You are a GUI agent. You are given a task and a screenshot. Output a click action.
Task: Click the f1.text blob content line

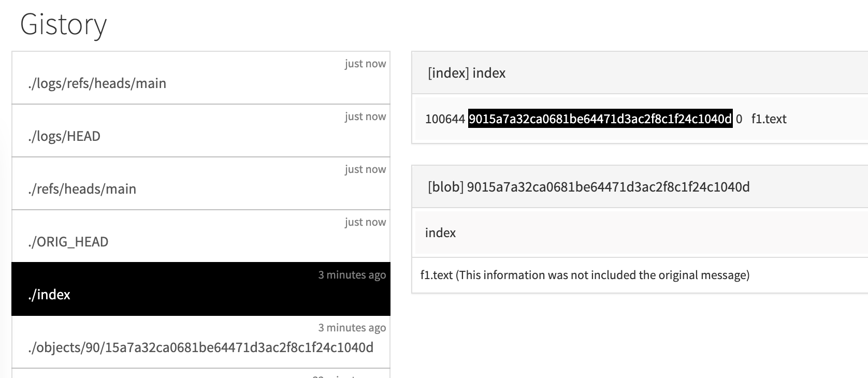click(585, 275)
